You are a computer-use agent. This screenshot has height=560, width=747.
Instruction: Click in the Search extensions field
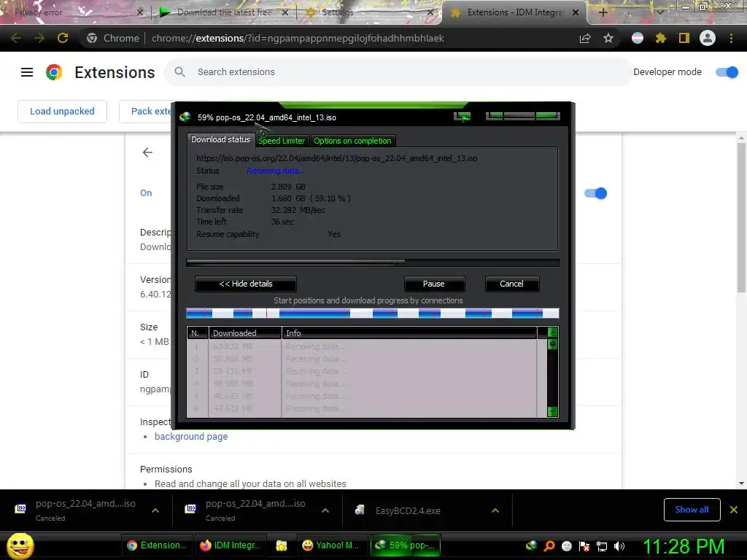(398, 72)
